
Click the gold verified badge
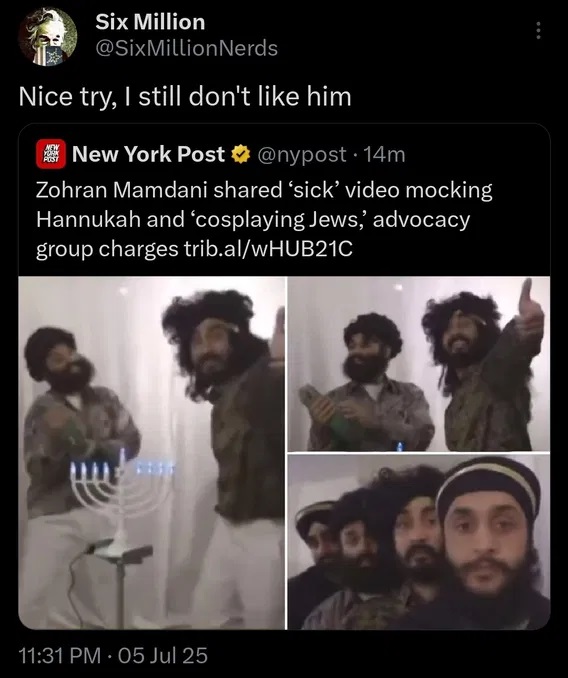click(x=241, y=154)
